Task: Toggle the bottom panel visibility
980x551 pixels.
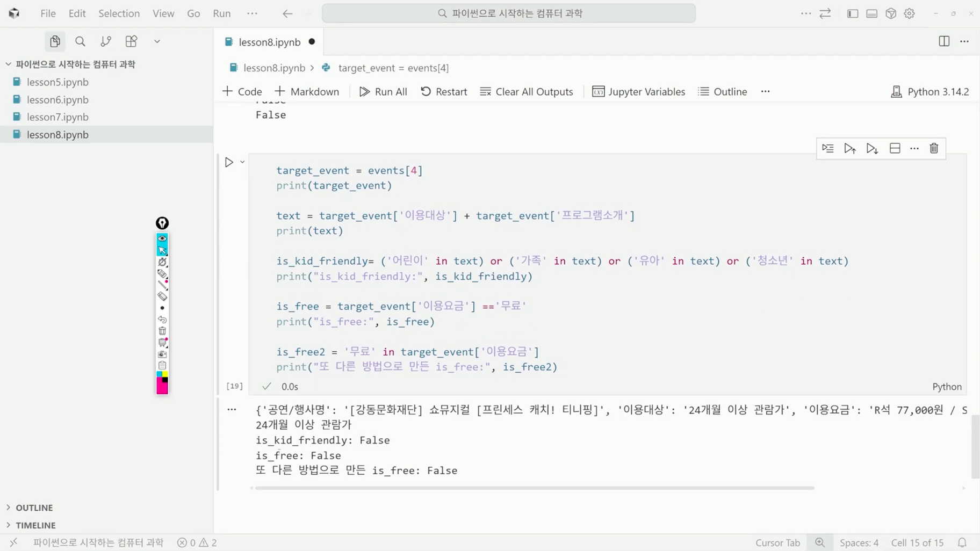Action: 871,13
